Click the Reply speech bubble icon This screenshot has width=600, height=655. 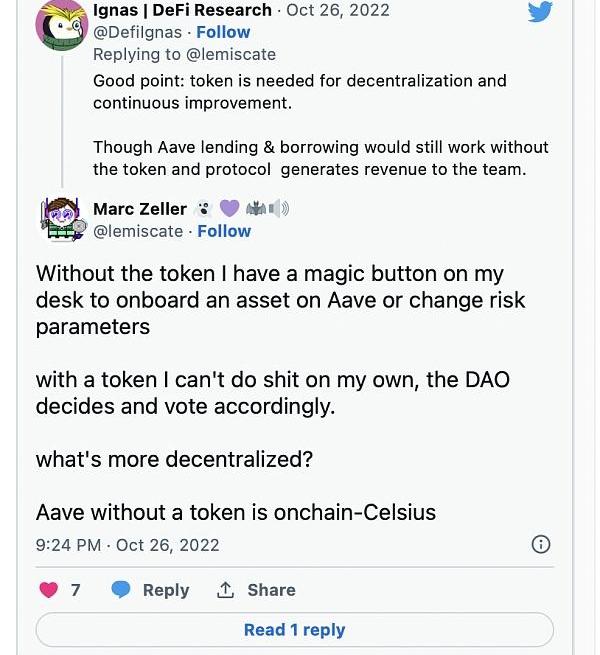pyautogui.click(x=121, y=590)
